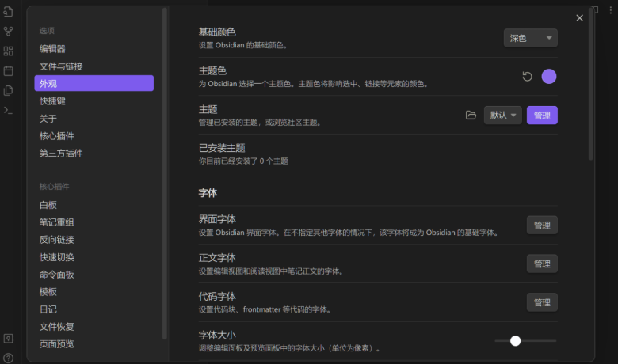Create new canvas via ribbon grid icon
Image resolution: width=618 pixels, height=364 pixels.
click(8, 51)
